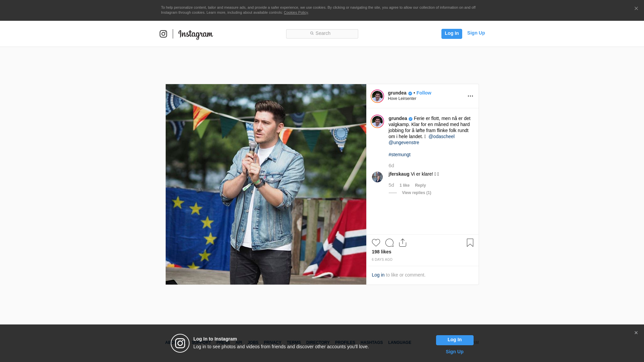The width and height of the screenshot is (644, 362).
Task: Expand View replies (1)
Action: [416, 193]
